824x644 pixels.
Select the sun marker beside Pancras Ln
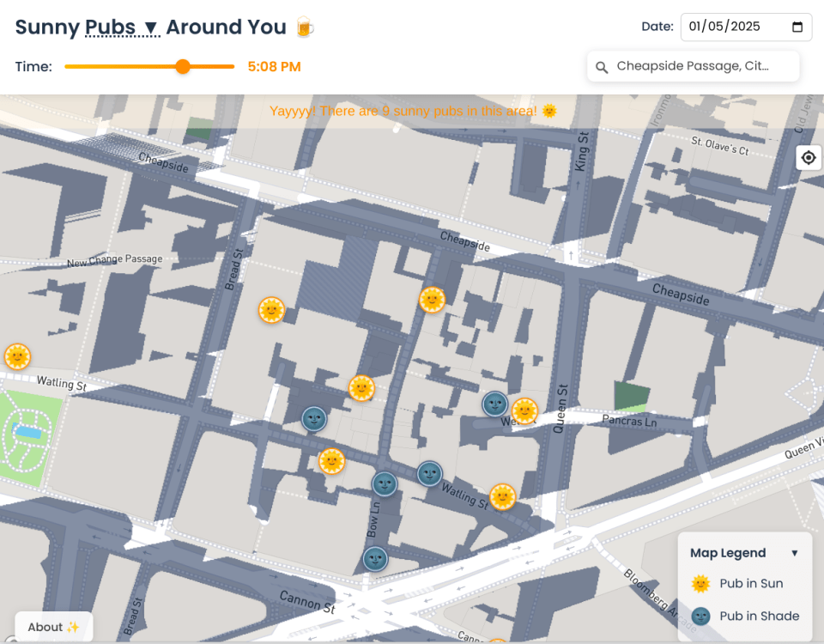tap(524, 410)
